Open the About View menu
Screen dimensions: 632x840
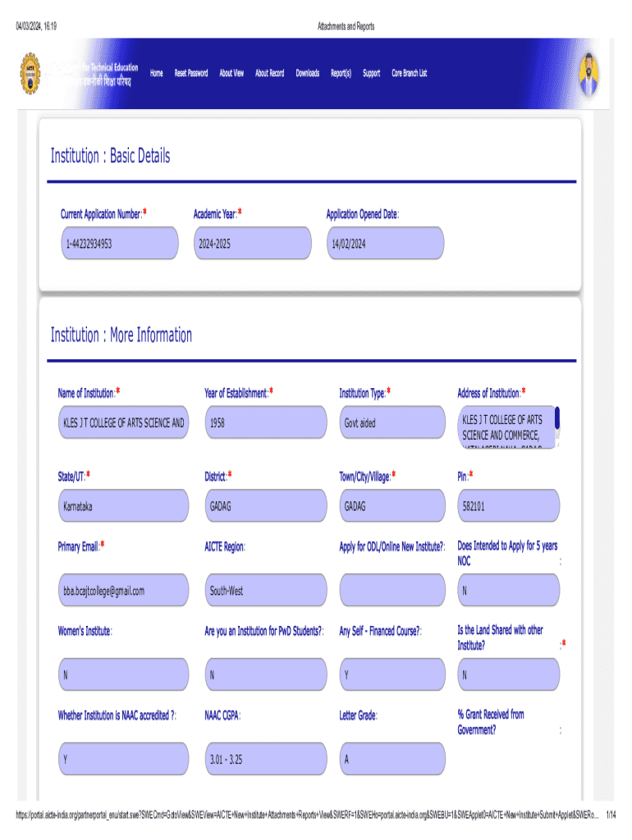tap(231, 74)
